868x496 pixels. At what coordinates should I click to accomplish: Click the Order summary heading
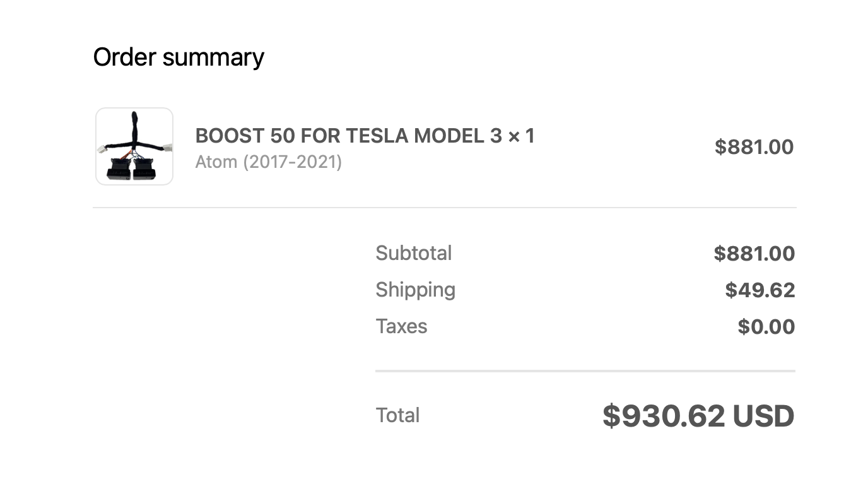point(179,57)
